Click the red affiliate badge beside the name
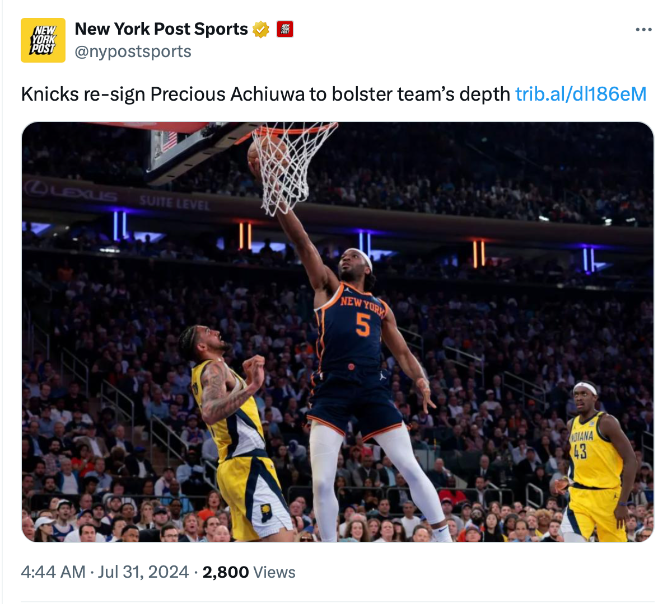Screen dimensions: 672x604 (x=285, y=29)
